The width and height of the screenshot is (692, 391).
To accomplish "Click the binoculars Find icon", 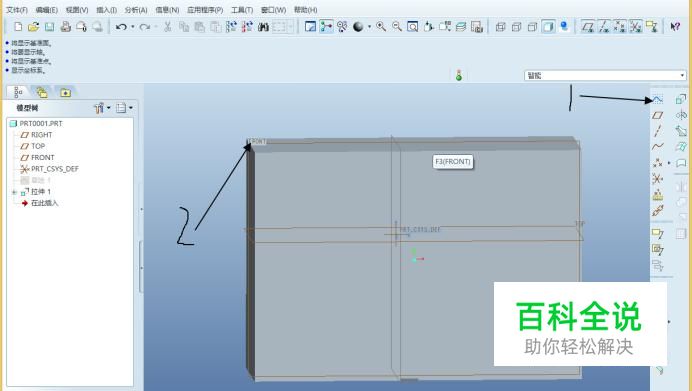I will pos(263,27).
